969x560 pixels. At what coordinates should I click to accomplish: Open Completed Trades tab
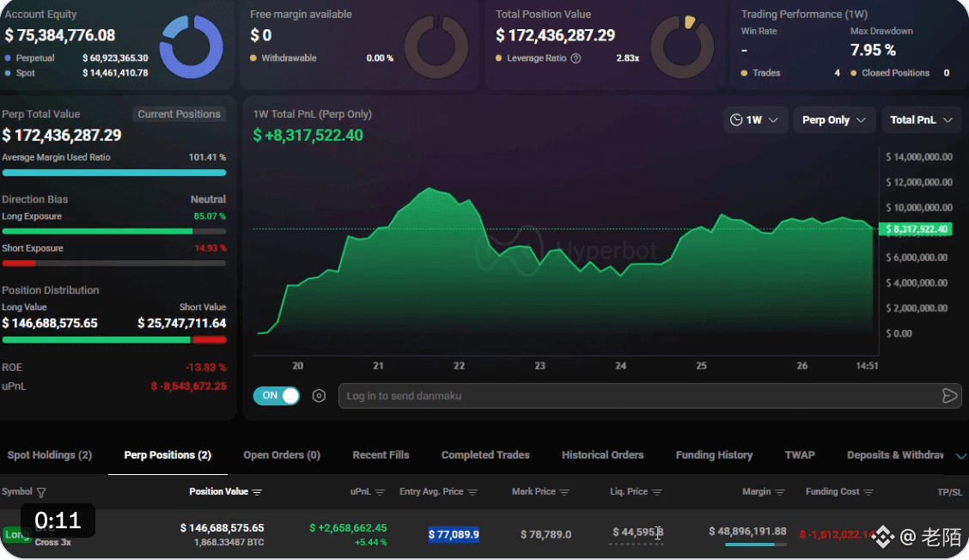485,455
